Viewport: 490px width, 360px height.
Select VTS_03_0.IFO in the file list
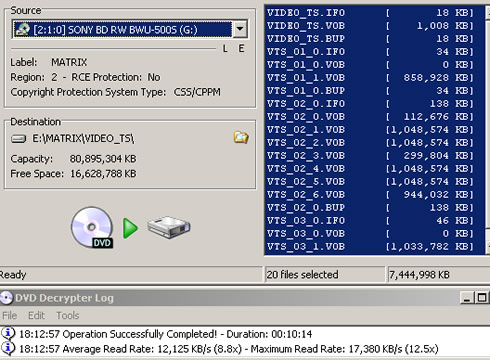tap(374, 221)
